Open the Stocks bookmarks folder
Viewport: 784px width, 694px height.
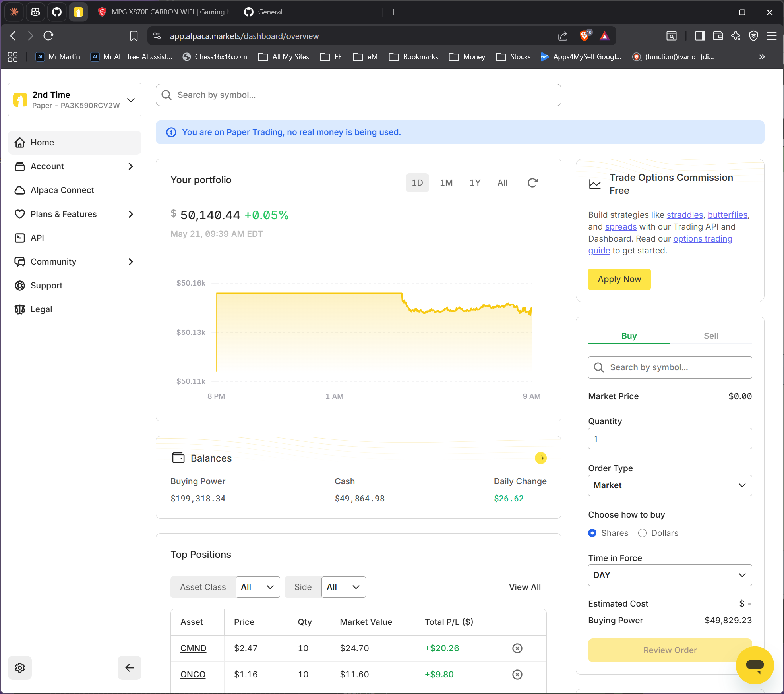(513, 57)
